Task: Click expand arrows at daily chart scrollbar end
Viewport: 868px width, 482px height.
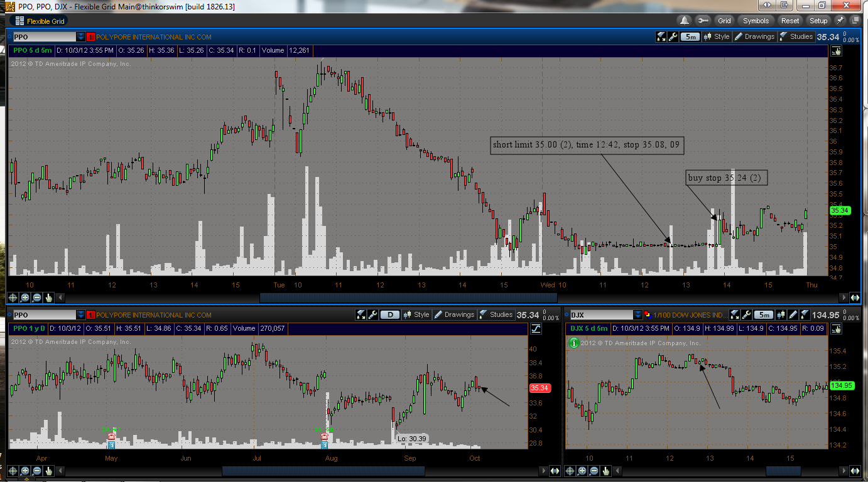Action: click(x=555, y=470)
